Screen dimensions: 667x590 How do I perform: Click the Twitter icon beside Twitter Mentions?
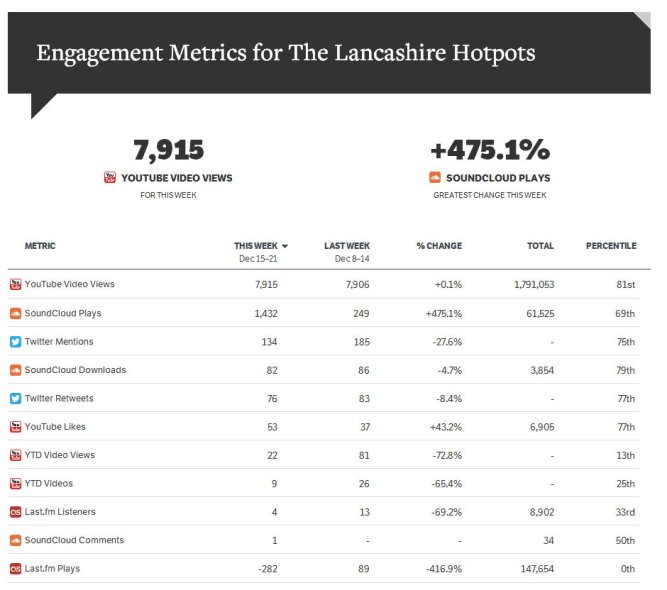click(x=15, y=341)
